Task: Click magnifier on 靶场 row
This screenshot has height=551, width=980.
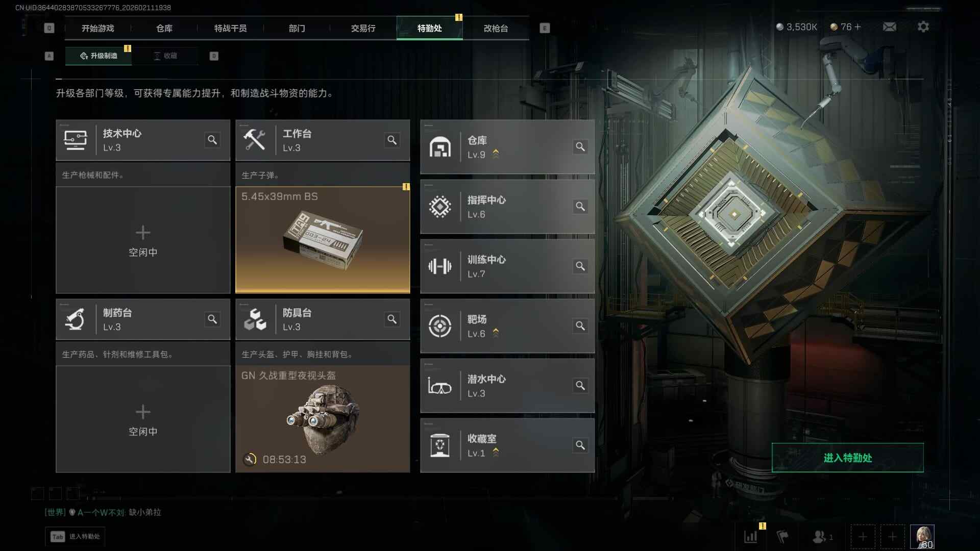Action: coord(580,326)
